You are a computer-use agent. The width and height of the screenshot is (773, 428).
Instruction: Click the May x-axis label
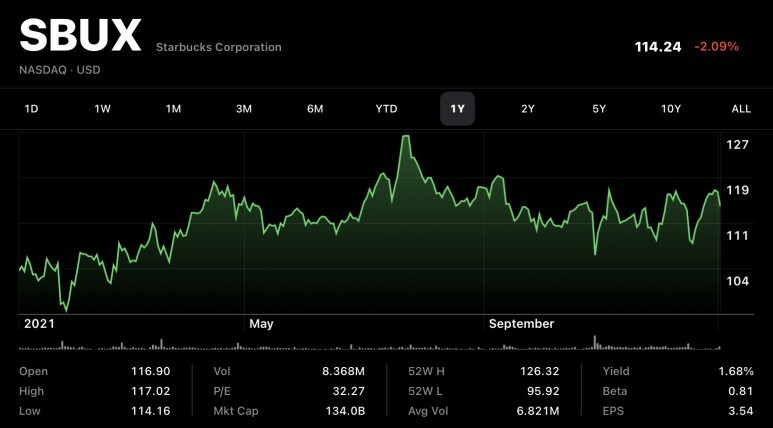[261, 323]
